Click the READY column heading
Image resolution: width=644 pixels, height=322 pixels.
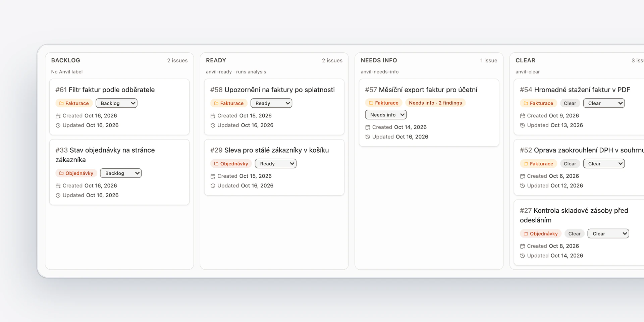(216, 60)
